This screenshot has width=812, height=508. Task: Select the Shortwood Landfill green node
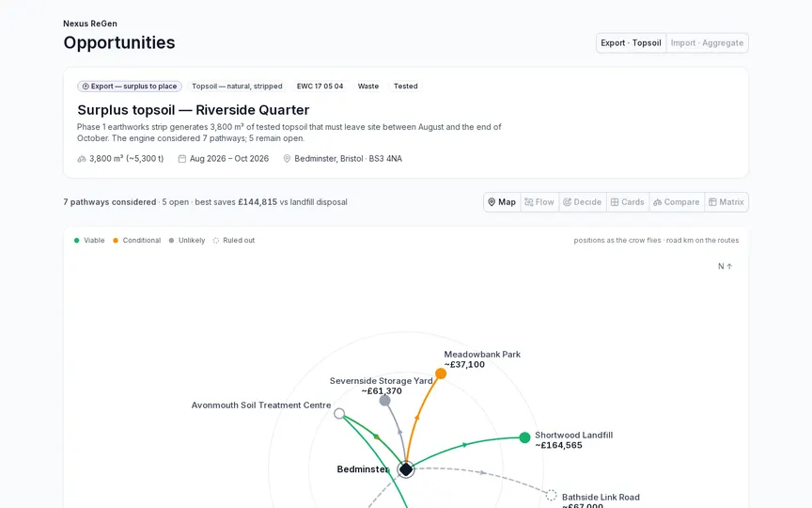point(524,437)
